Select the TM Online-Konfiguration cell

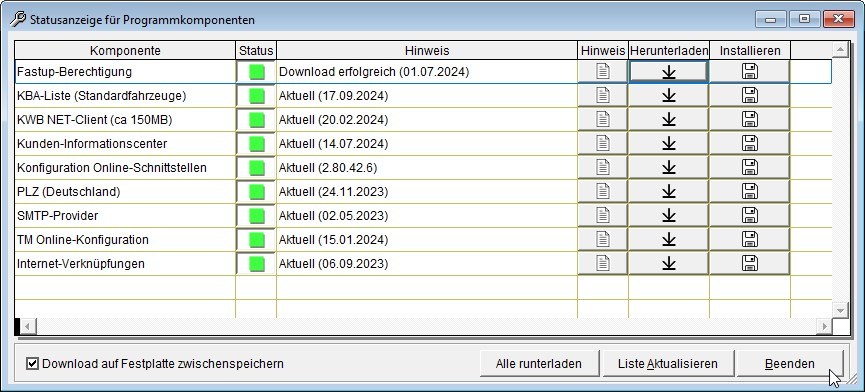(x=125, y=239)
